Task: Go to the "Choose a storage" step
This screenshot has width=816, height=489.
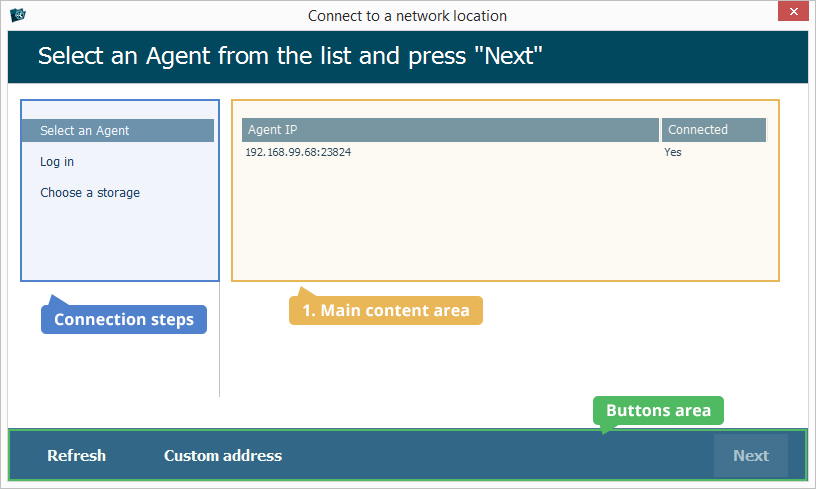Action: click(90, 193)
